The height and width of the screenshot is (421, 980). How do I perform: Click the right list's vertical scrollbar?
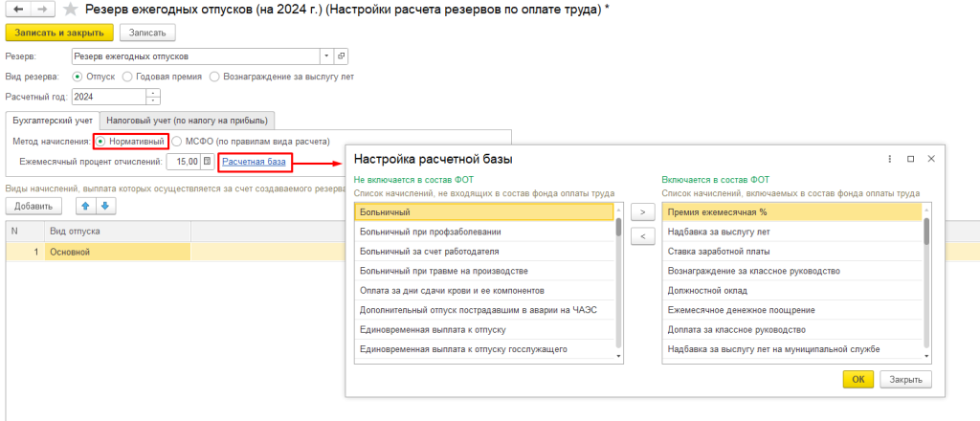pyautogui.click(x=926, y=233)
